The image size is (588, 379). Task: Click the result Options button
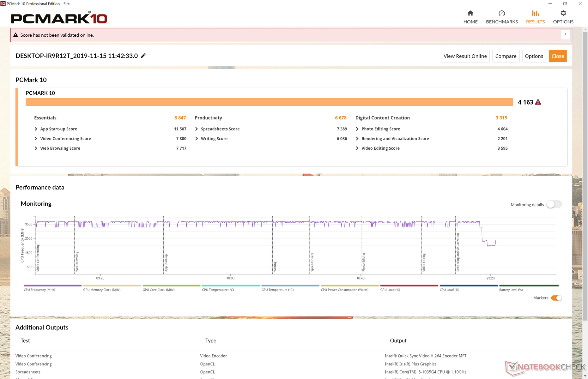(534, 56)
